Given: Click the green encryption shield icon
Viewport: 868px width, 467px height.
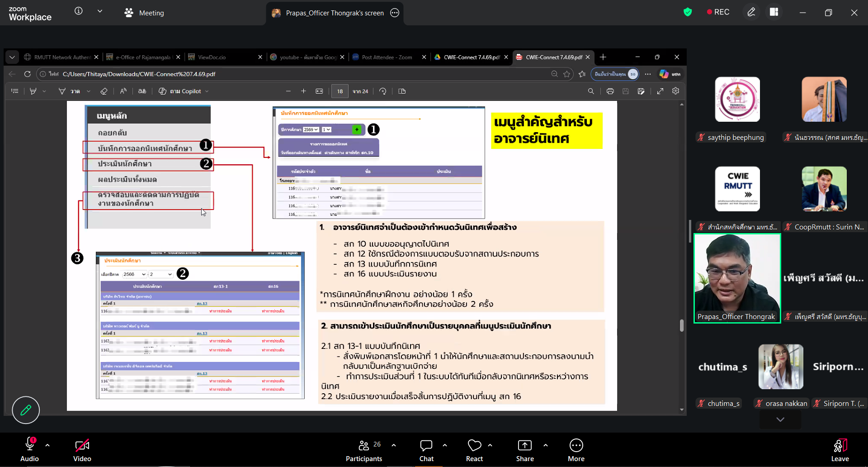Looking at the screenshot, I should [688, 12].
